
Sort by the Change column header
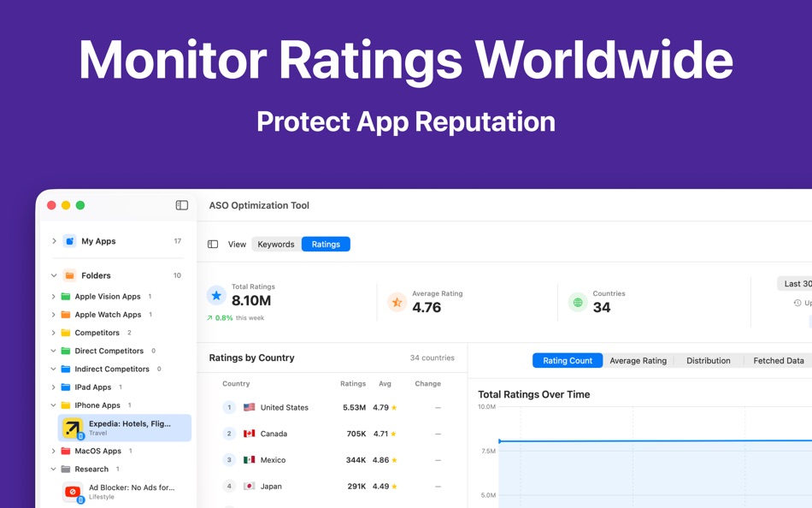click(427, 384)
